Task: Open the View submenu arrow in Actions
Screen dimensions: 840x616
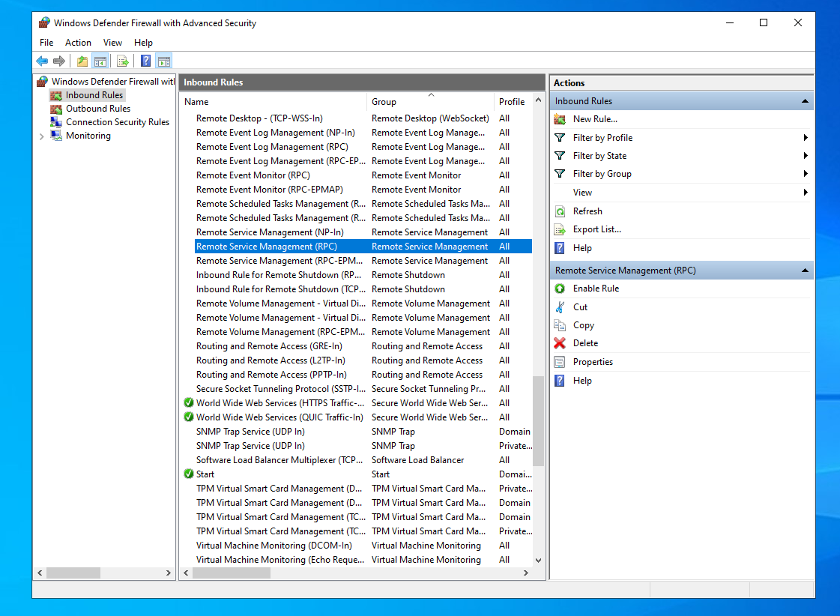Action: (x=806, y=193)
